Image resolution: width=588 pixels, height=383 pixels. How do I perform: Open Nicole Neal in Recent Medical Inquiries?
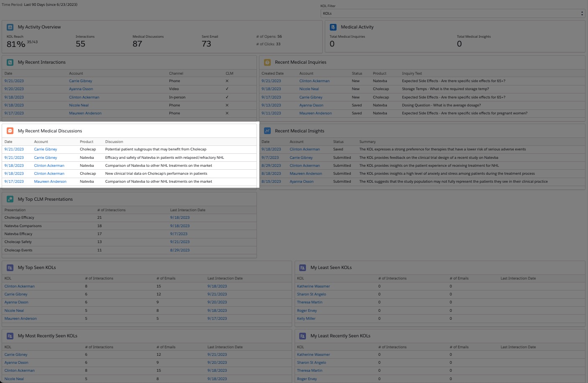(309, 89)
